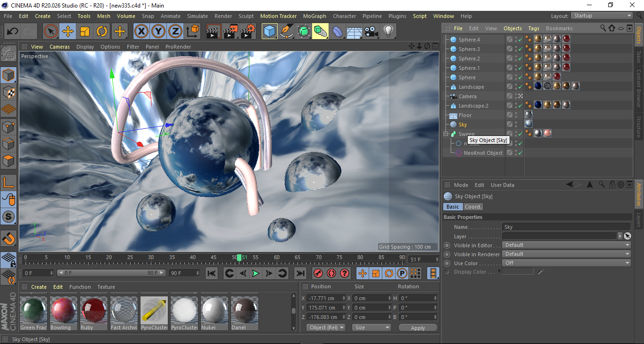Click Render View clapperboard icon
This screenshot has height=344, width=644.
[214, 32]
